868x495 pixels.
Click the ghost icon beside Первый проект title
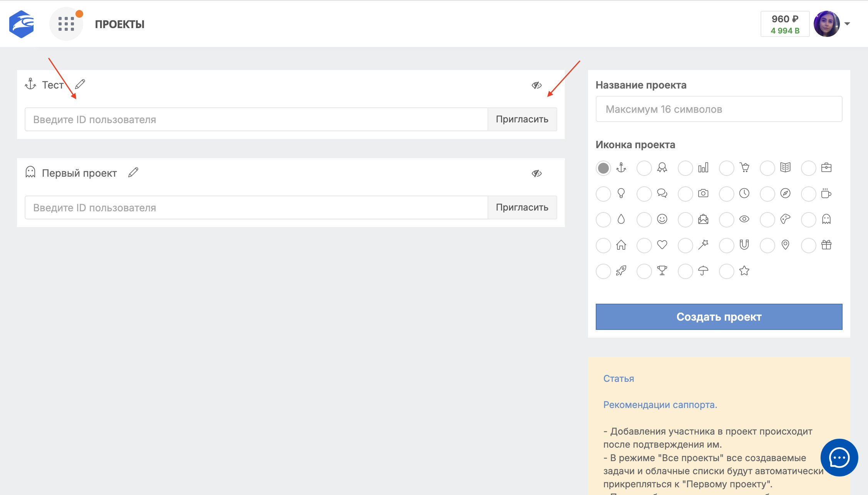(x=30, y=172)
